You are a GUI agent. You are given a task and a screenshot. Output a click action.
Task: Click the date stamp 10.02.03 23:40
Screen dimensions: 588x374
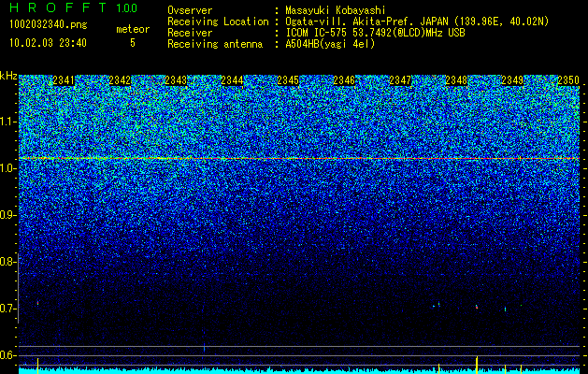[48, 43]
